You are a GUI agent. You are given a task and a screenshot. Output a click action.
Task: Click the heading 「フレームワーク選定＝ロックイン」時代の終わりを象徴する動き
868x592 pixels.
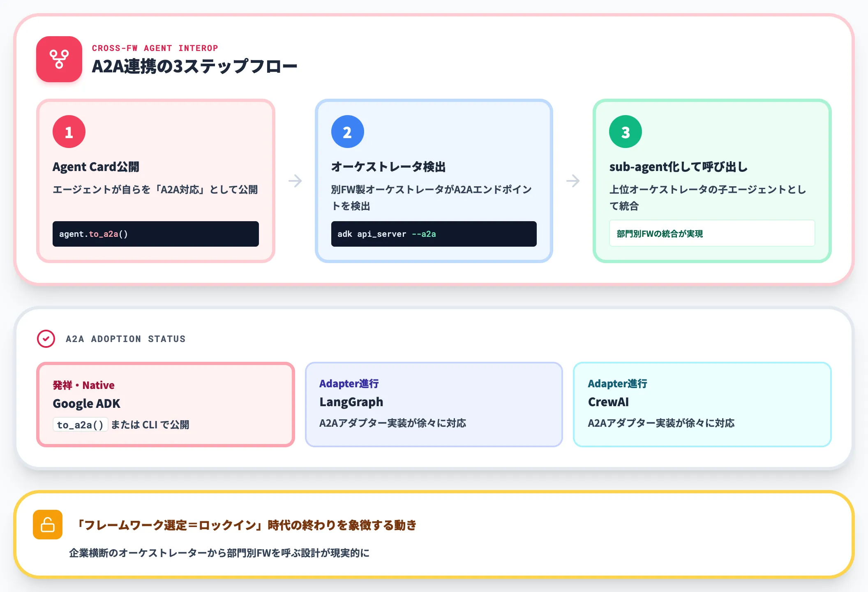pyautogui.click(x=247, y=525)
